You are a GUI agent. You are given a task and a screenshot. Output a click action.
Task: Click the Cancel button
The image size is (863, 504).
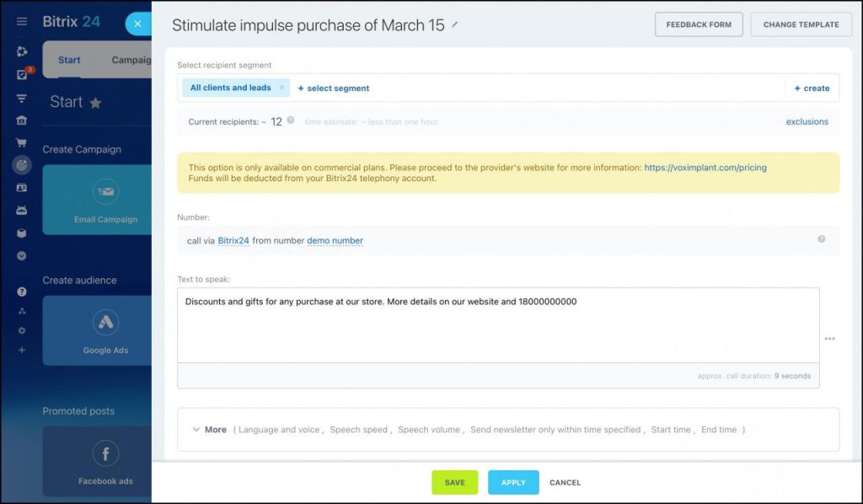click(566, 483)
